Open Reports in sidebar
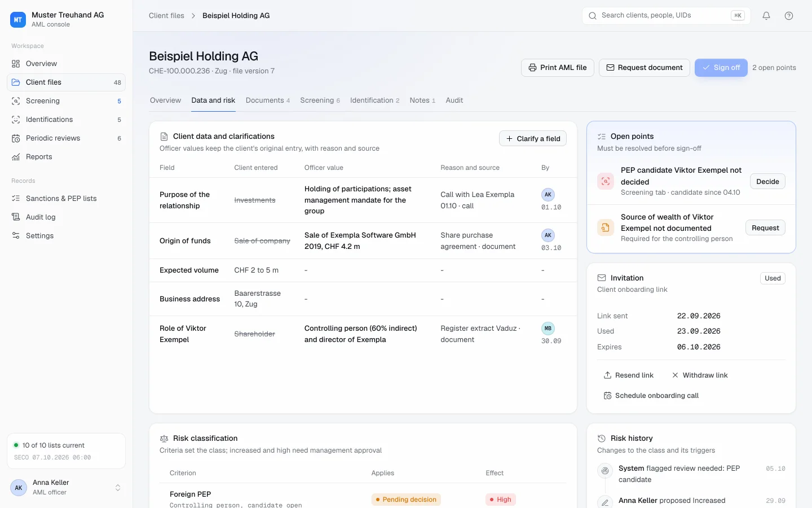Screen dimensions: 812x508 point(66,157)
